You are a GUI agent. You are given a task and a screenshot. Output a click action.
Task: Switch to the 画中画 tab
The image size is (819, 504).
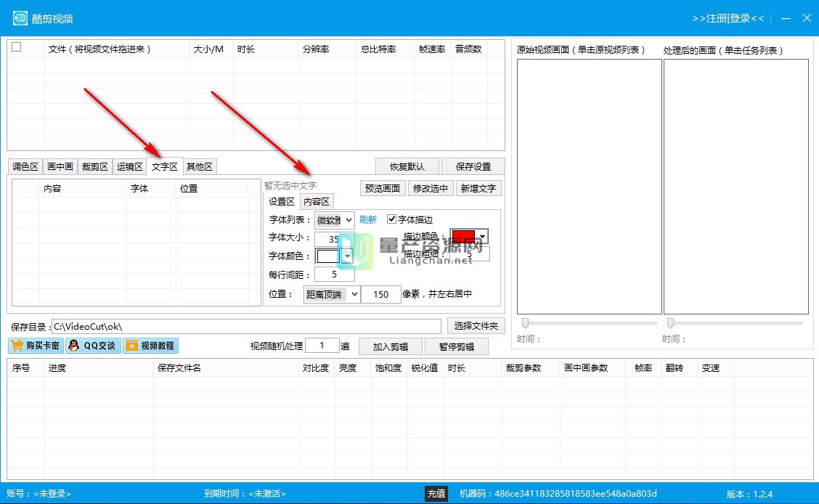pos(60,166)
